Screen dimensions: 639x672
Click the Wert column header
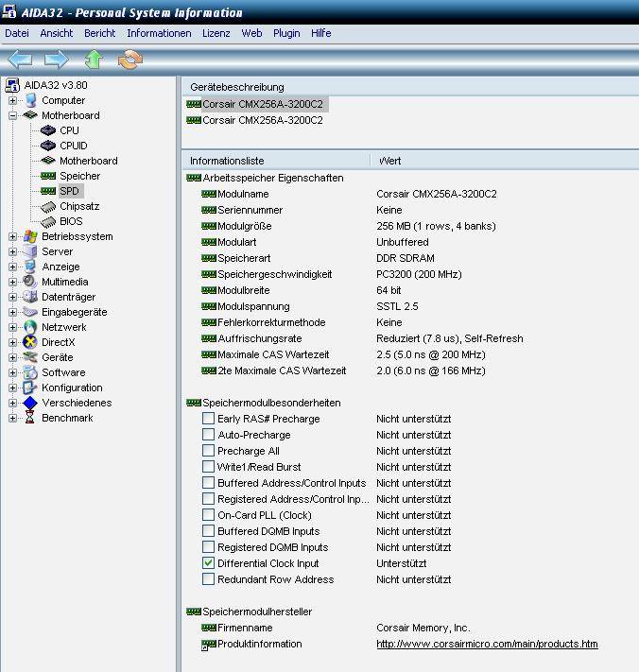point(505,161)
